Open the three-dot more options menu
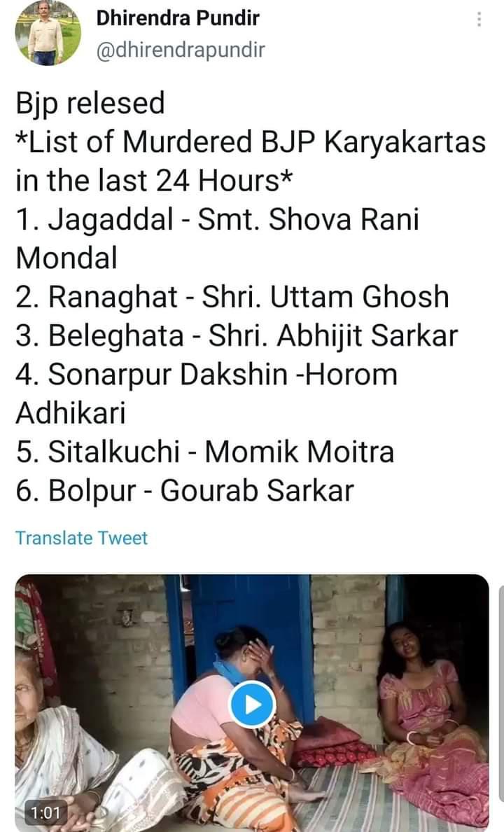 coord(479,20)
